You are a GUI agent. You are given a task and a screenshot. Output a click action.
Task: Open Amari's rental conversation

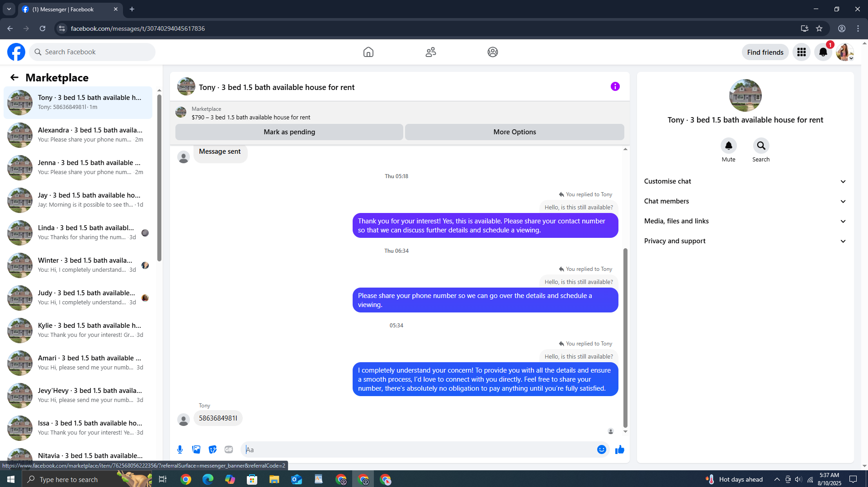click(78, 363)
